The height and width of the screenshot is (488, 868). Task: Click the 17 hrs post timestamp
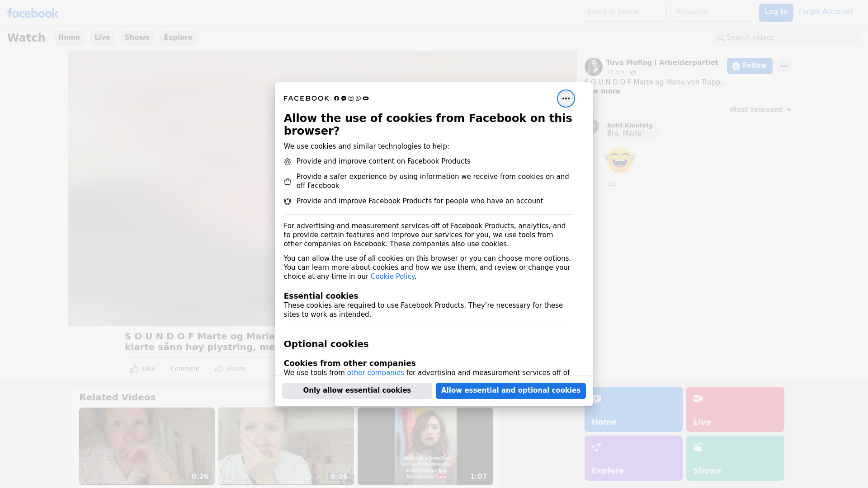[615, 72]
